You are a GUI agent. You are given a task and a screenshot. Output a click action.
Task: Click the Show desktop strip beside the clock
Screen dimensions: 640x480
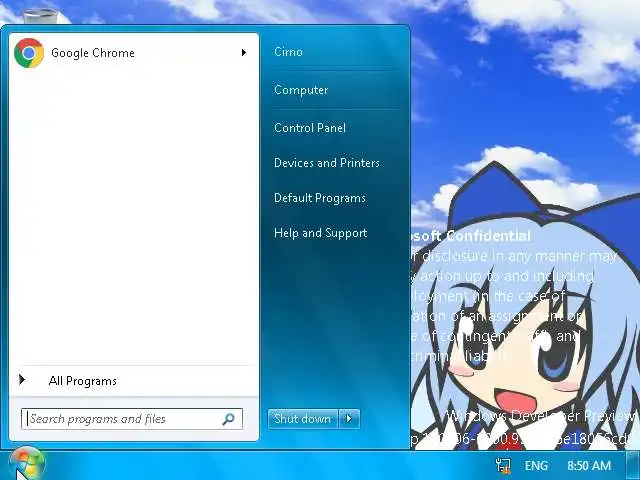pyautogui.click(x=633, y=465)
